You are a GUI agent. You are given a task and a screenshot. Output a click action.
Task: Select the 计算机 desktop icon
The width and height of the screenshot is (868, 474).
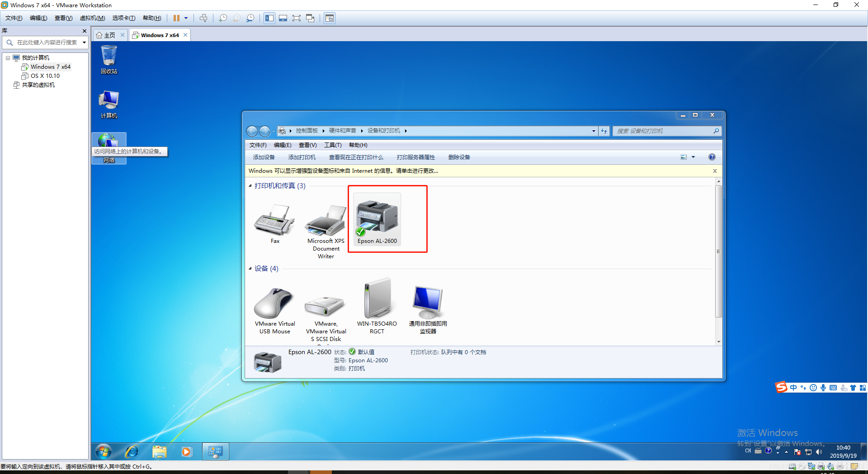click(x=109, y=104)
